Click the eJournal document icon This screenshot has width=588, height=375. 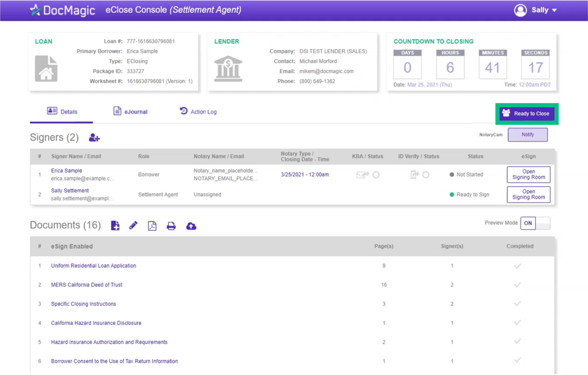click(117, 111)
